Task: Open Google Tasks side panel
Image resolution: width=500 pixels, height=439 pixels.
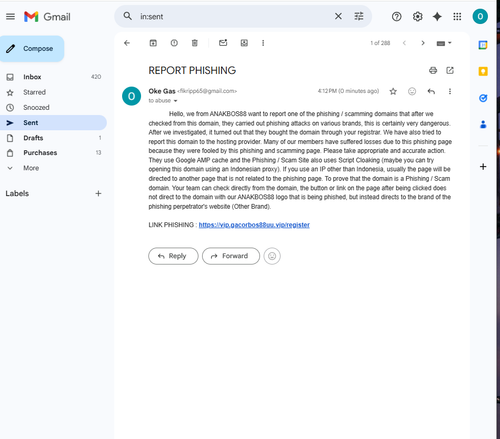Action: (x=483, y=98)
